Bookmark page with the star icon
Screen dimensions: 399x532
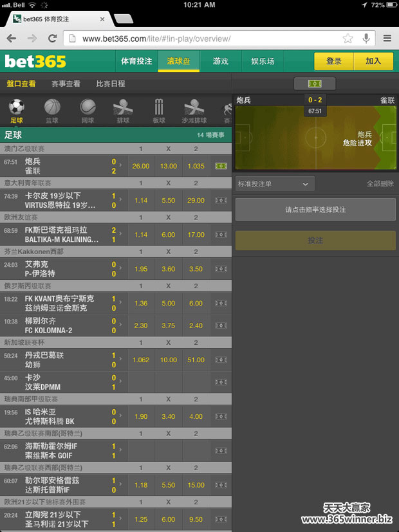(348, 39)
